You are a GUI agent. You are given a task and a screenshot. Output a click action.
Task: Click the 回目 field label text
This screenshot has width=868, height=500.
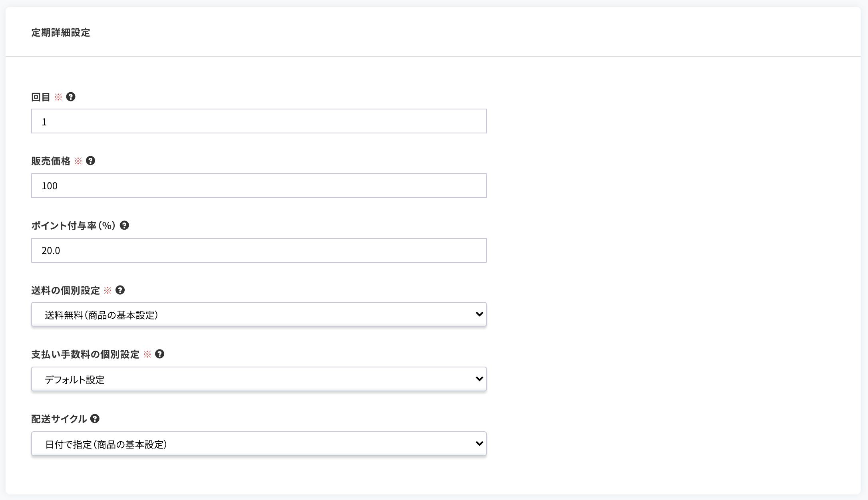pos(41,97)
